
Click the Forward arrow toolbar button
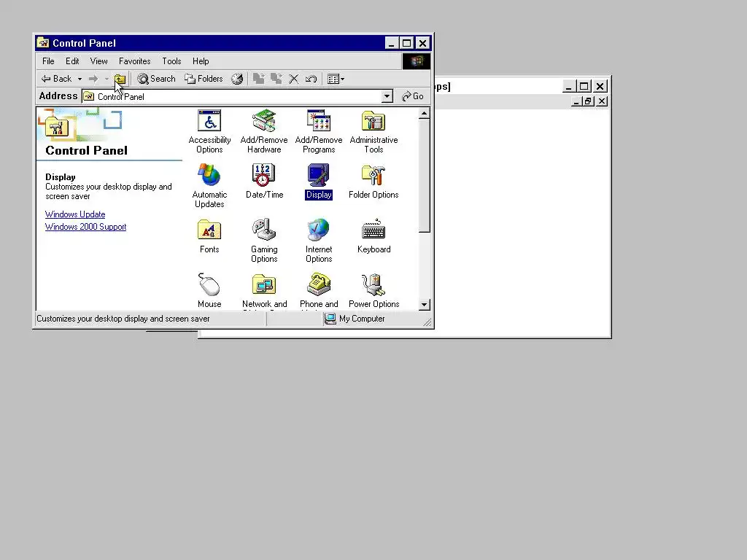(x=93, y=79)
